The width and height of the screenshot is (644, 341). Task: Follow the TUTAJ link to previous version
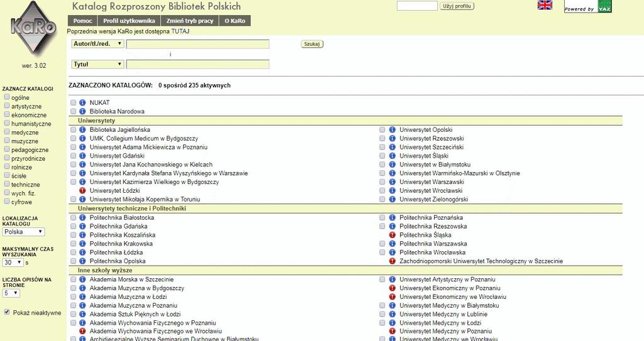[x=180, y=31]
